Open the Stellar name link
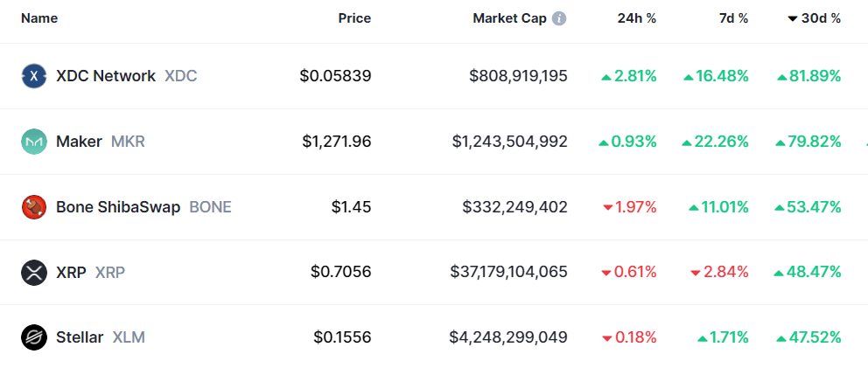 pos(80,337)
